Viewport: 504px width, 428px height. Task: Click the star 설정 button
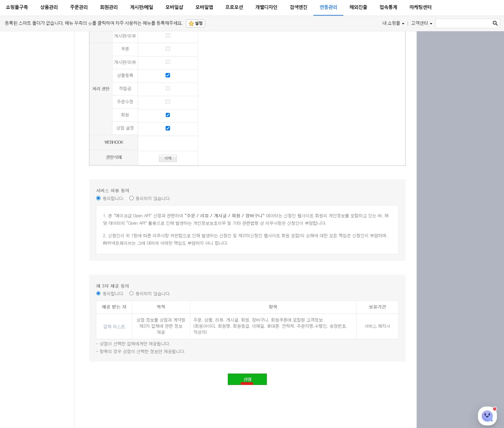[196, 23]
